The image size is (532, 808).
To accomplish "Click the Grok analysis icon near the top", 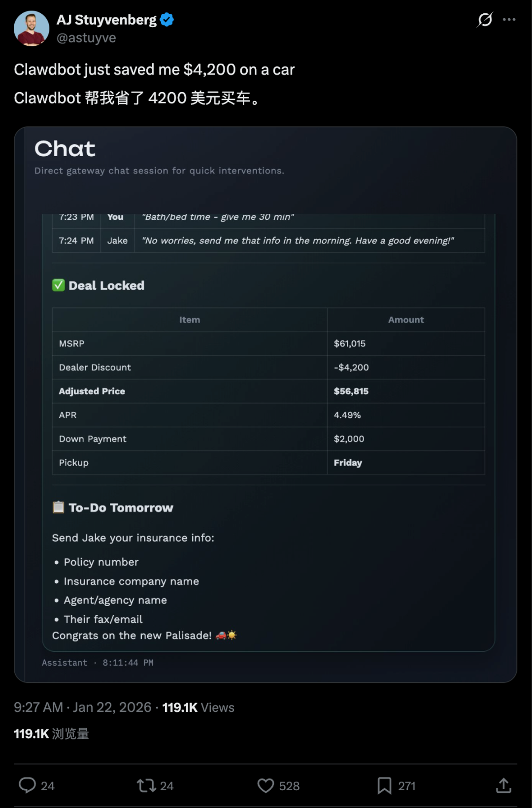I will [x=484, y=20].
